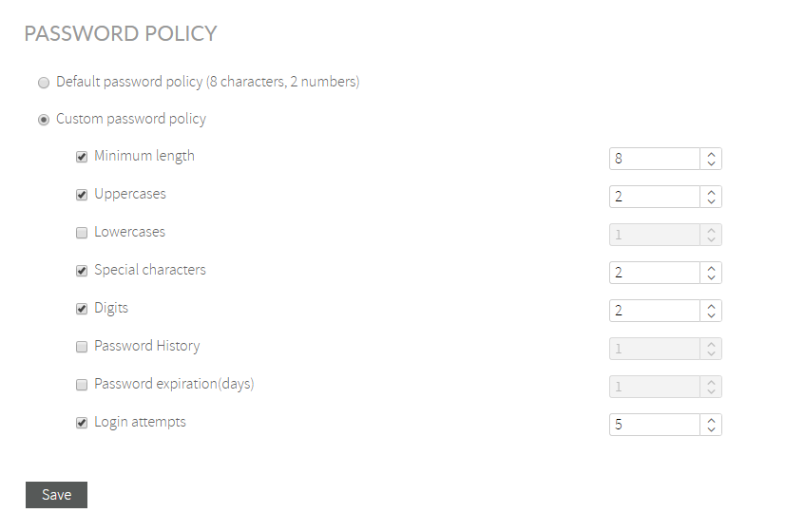Select Default password policy radio button
785x532 pixels.
coord(44,83)
